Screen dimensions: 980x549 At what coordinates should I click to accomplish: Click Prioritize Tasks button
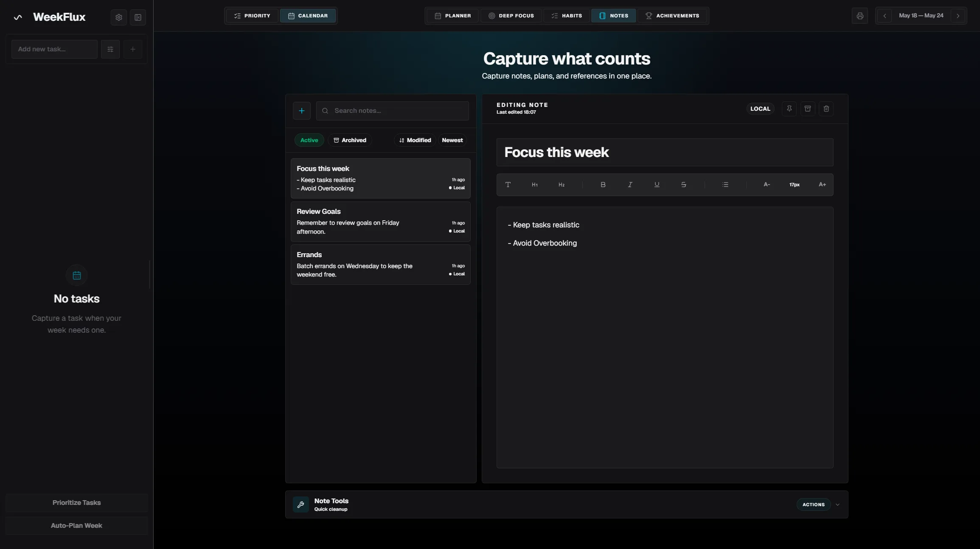pos(76,503)
